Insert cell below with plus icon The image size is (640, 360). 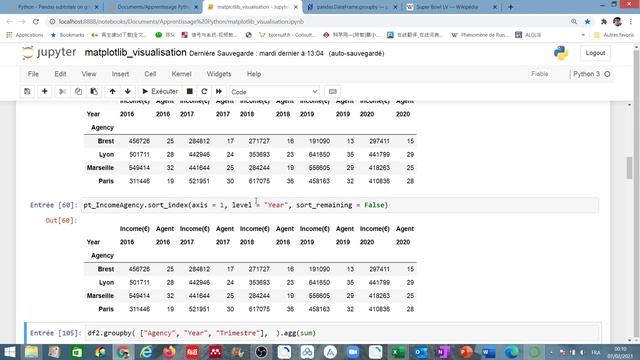[x=44, y=91]
